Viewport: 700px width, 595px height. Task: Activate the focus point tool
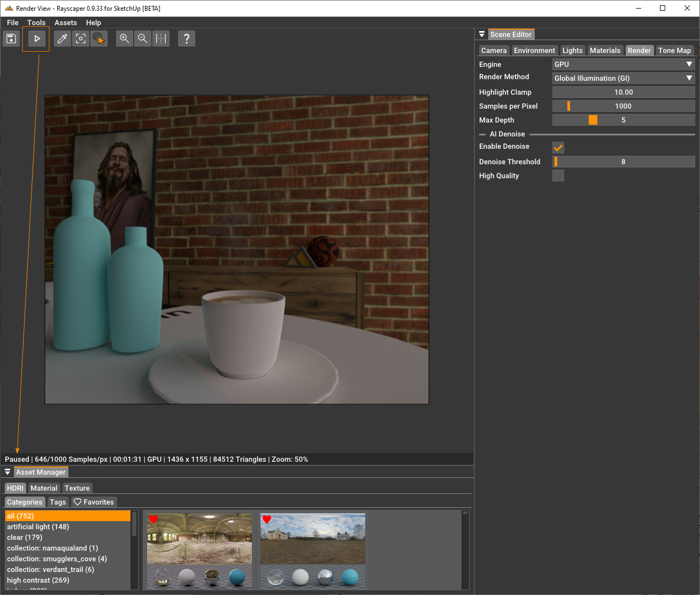81,39
